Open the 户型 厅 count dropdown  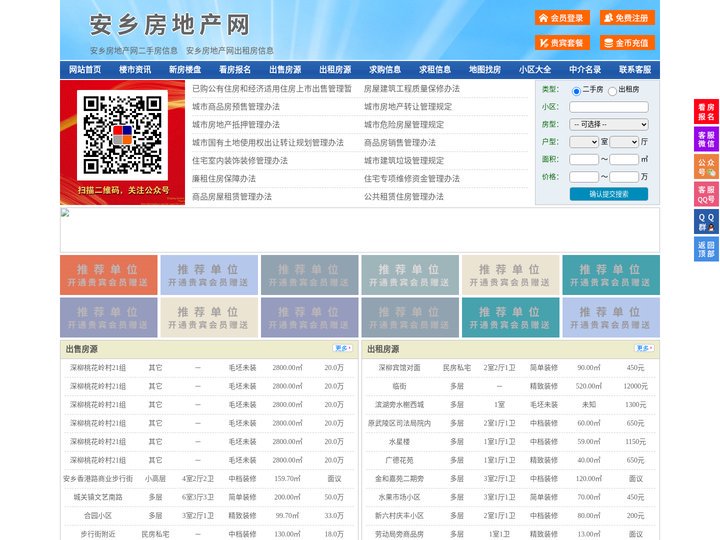click(624, 142)
